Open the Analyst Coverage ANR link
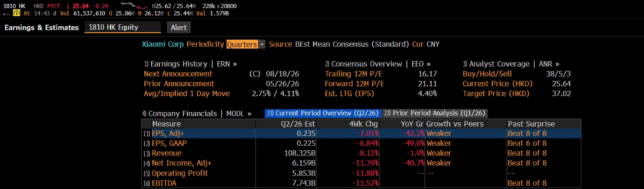The image size is (644, 189). click(511, 64)
